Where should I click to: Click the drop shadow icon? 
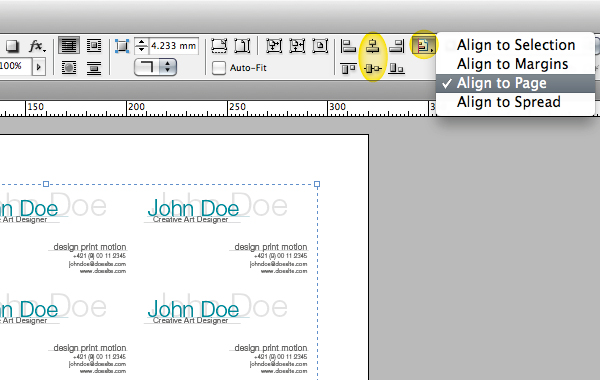pos(11,46)
